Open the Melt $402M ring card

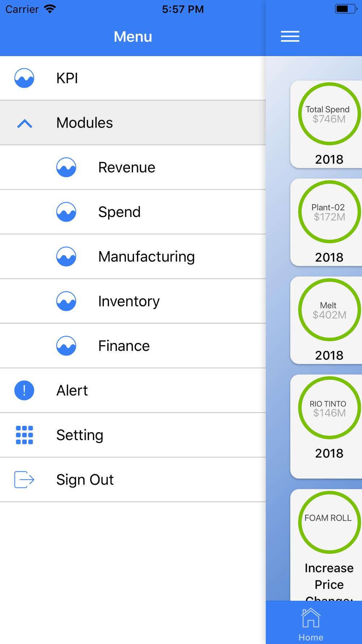tap(326, 320)
